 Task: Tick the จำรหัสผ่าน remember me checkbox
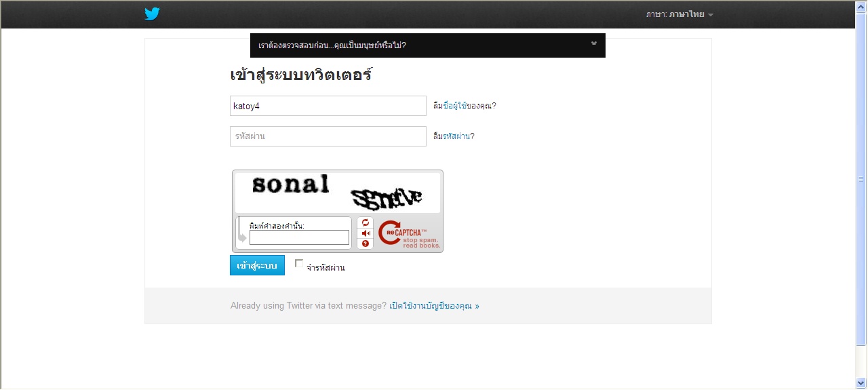[x=299, y=264]
